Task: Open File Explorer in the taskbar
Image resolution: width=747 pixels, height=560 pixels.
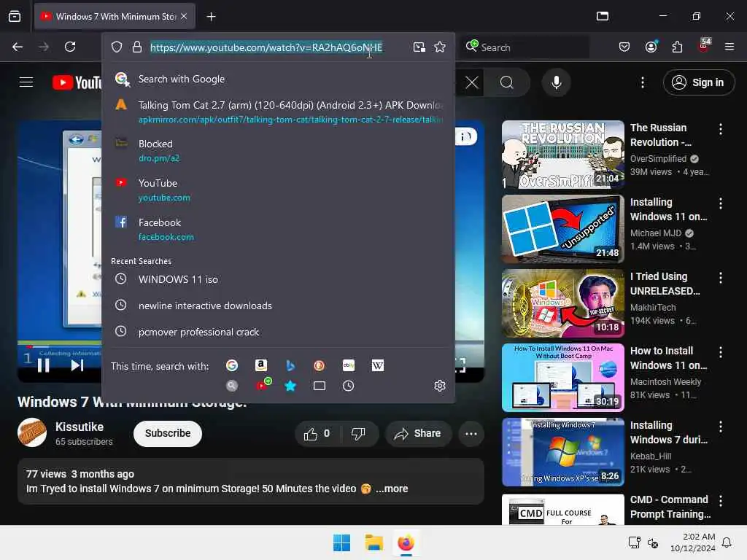Action: tap(374, 542)
